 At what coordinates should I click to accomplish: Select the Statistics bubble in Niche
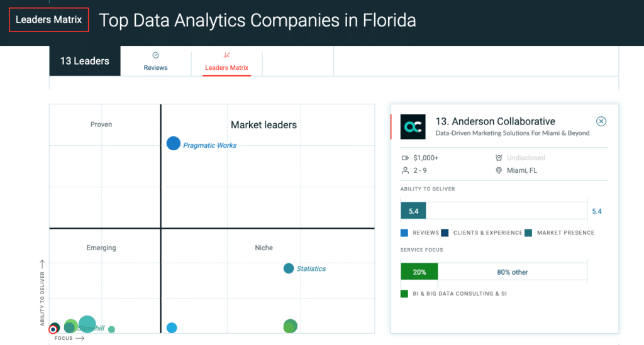(289, 268)
